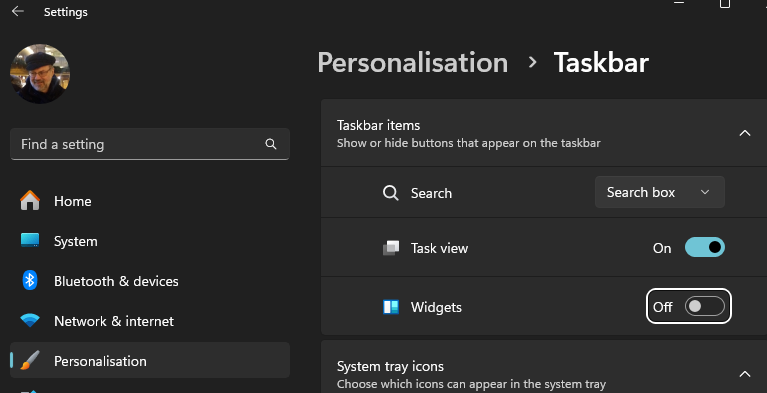The image size is (767, 393).
Task: Click the back arrow in Settings
Action: pyautogui.click(x=18, y=11)
